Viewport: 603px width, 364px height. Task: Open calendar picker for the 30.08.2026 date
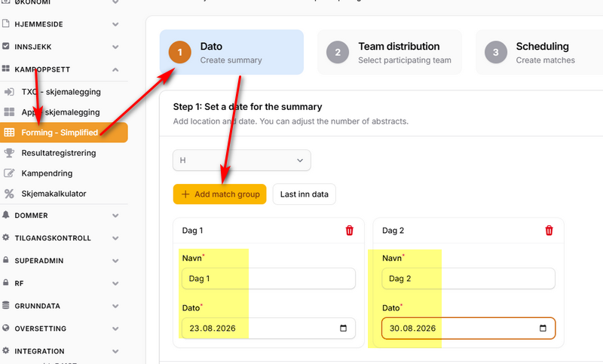coord(543,329)
